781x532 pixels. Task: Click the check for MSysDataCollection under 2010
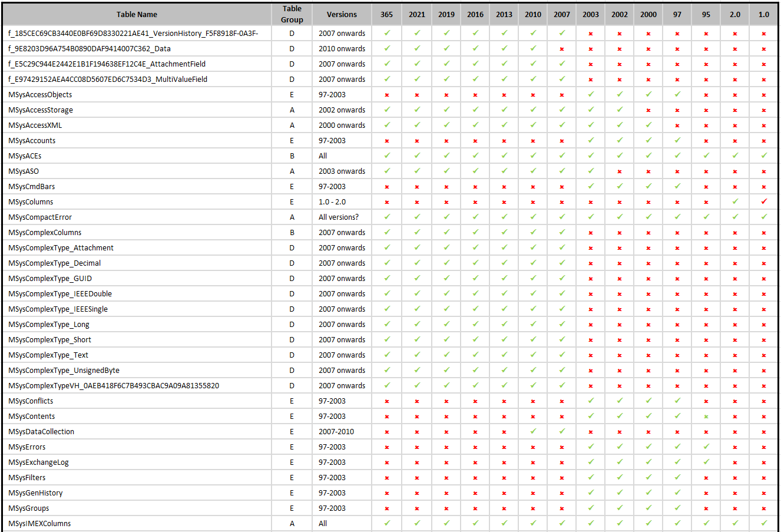(533, 431)
